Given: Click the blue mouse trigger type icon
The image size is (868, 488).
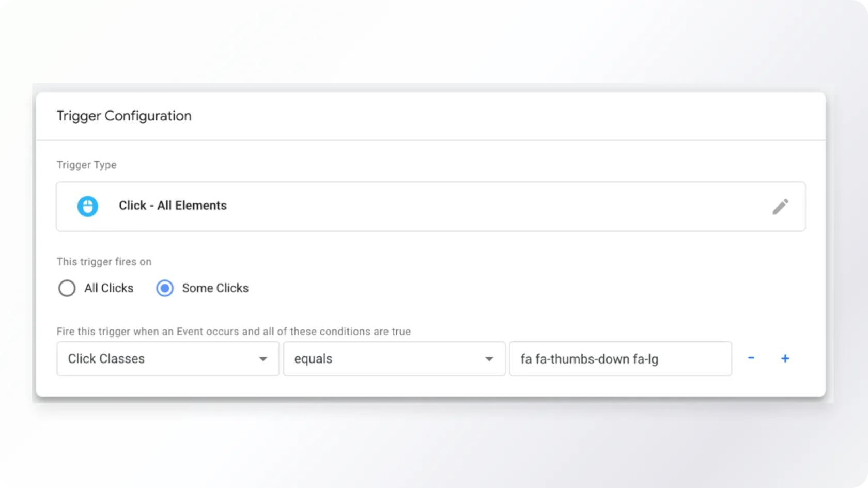Looking at the screenshot, I should (88, 206).
